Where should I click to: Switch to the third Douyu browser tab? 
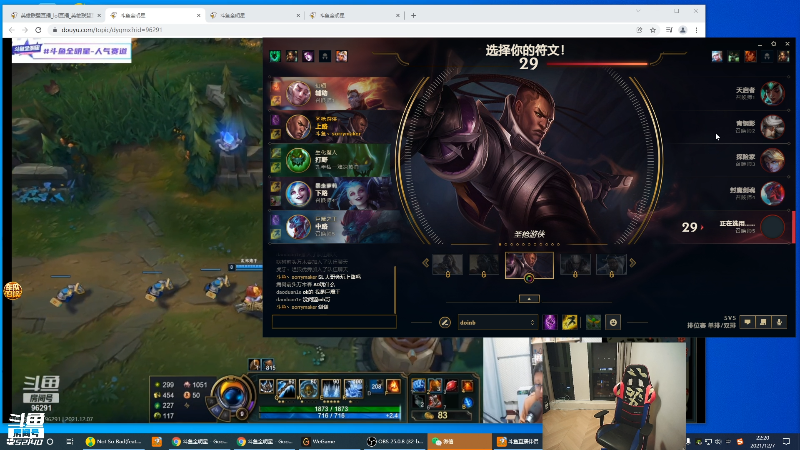tap(255, 15)
